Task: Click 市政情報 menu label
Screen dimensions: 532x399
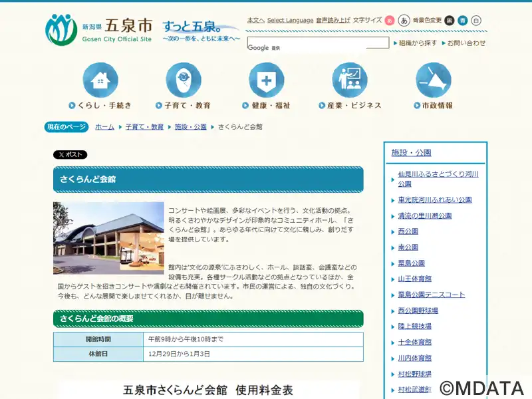Action: coord(434,106)
